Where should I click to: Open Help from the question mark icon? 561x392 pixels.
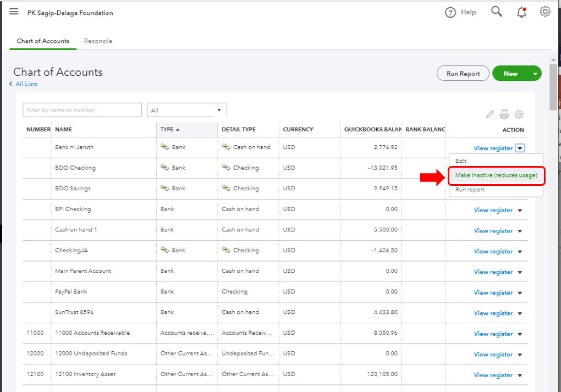tap(450, 13)
